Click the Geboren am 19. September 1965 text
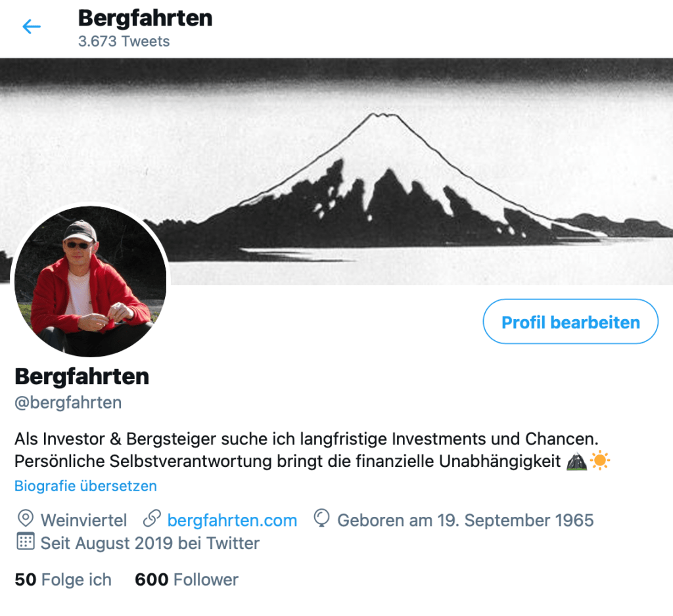 point(465,520)
